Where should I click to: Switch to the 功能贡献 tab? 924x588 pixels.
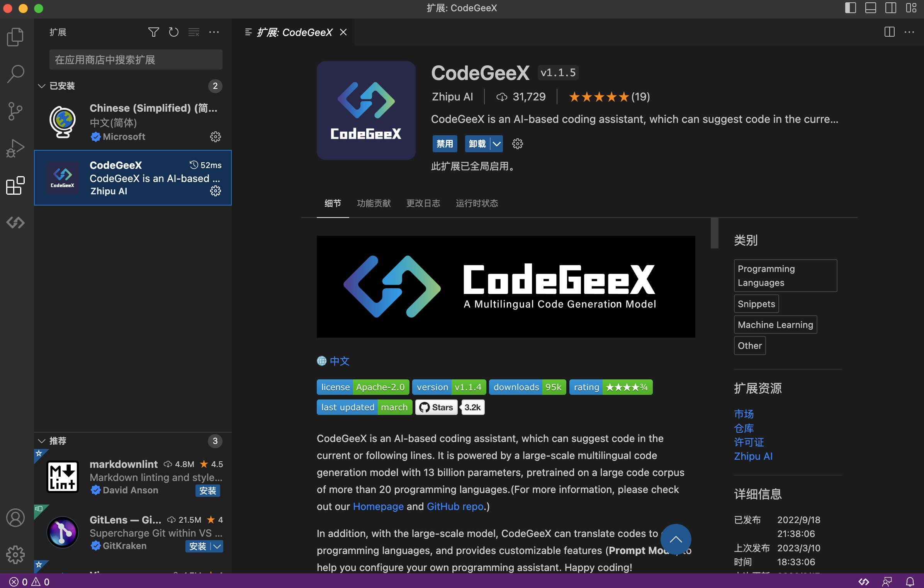[x=374, y=203]
